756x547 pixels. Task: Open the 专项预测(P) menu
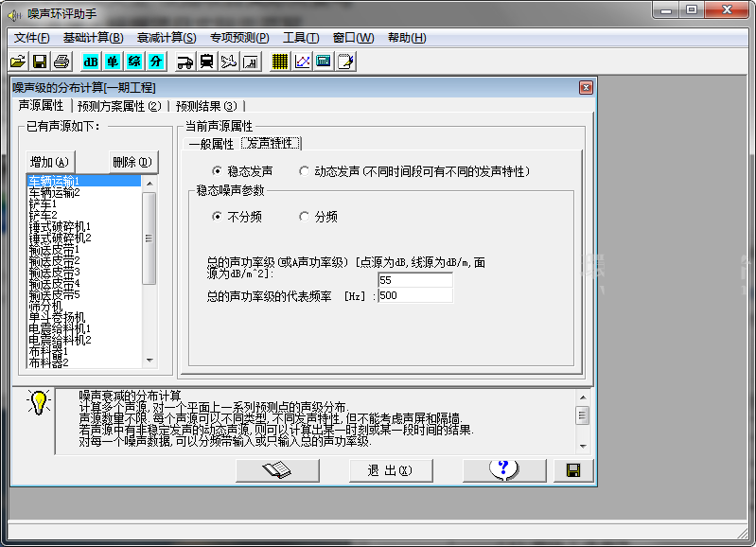click(x=239, y=38)
